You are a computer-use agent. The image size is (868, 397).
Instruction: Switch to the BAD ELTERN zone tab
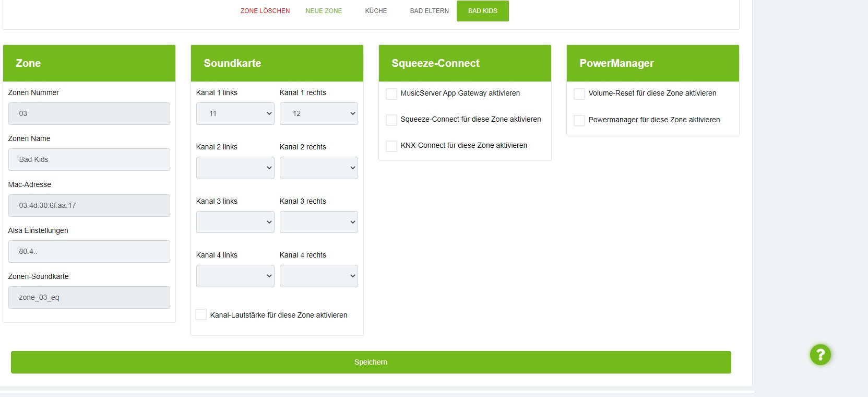(429, 11)
